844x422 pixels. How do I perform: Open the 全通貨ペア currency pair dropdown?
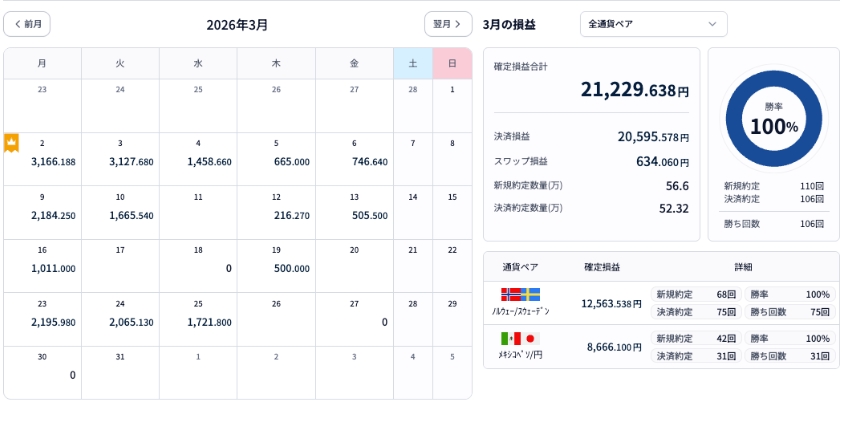pyautogui.click(x=653, y=24)
